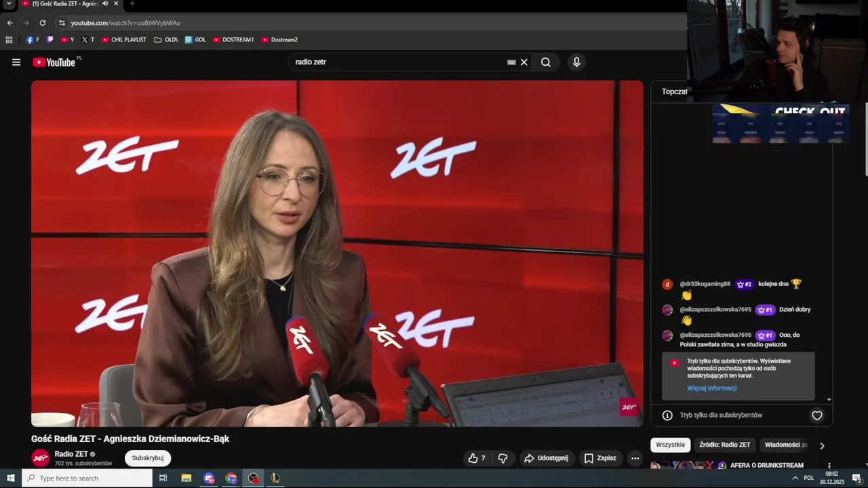Show more filter chips with right chevron
This screenshot has width=868, height=488.
click(x=822, y=445)
